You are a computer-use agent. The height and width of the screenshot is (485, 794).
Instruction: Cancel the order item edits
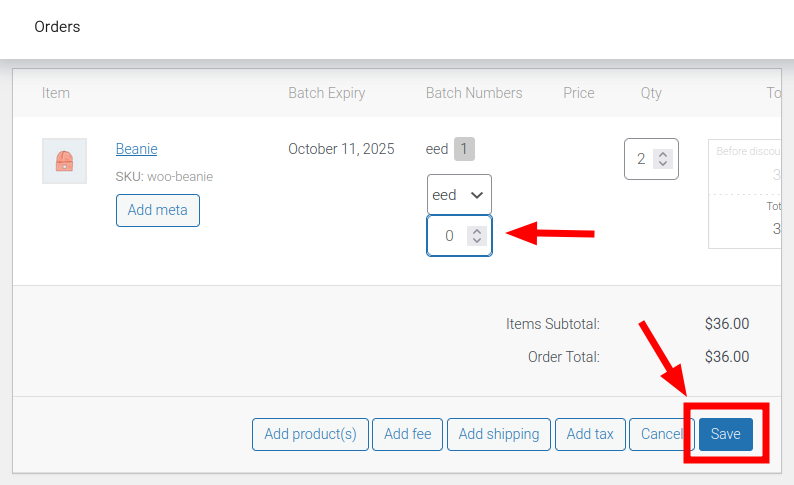pos(660,434)
